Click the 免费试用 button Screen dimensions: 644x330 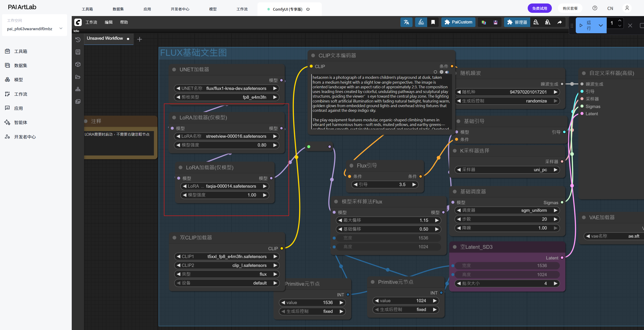click(539, 8)
